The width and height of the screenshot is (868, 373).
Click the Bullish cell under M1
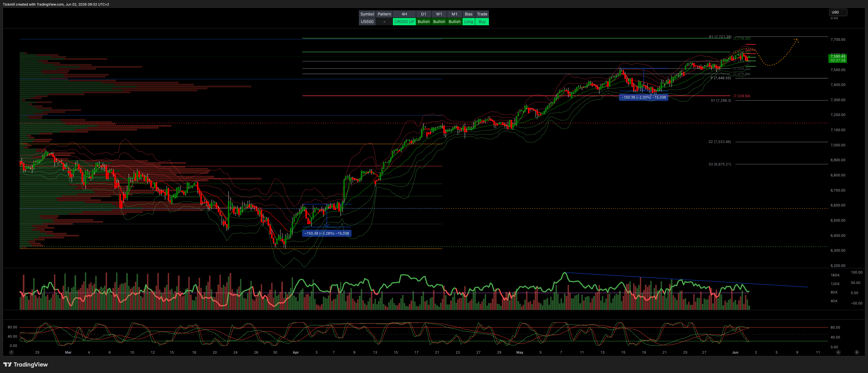coord(454,22)
